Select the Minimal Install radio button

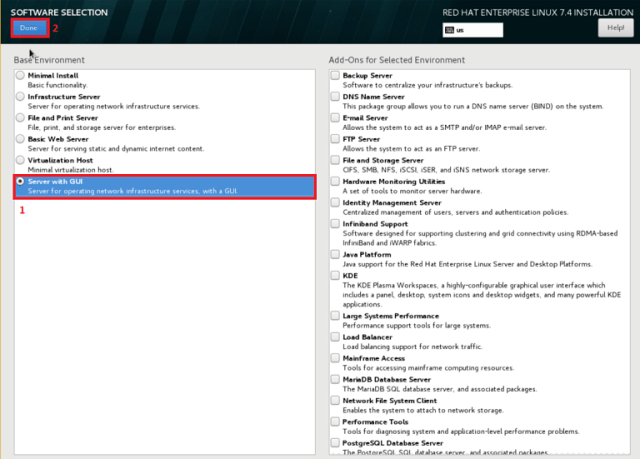coord(20,75)
